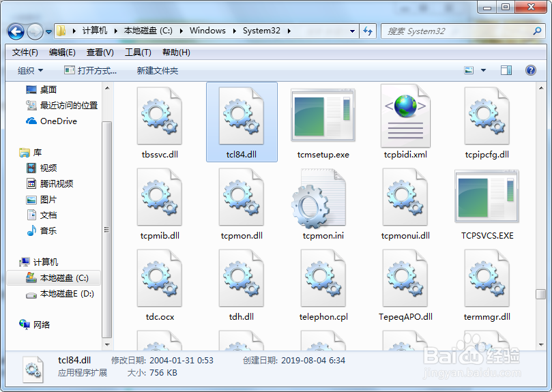
Task: Select the tdh.dll file icon
Action: tap(241, 278)
